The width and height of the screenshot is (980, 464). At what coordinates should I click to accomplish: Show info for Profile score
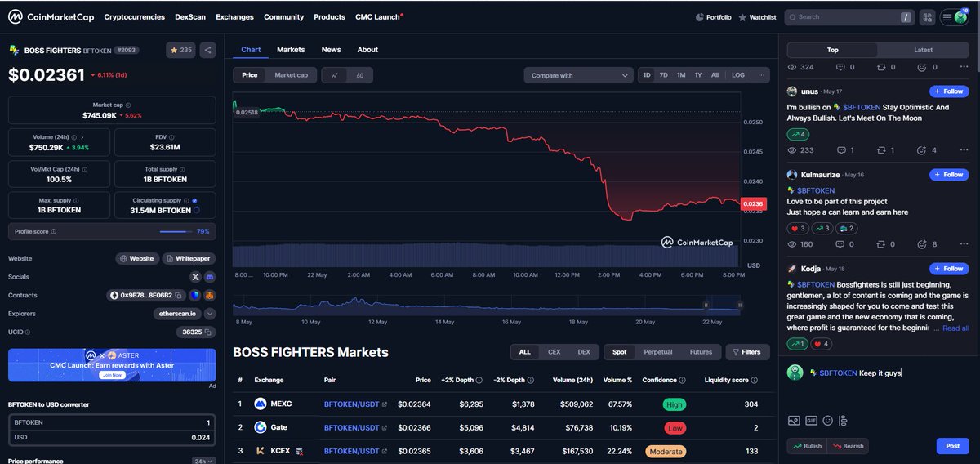coord(54,231)
